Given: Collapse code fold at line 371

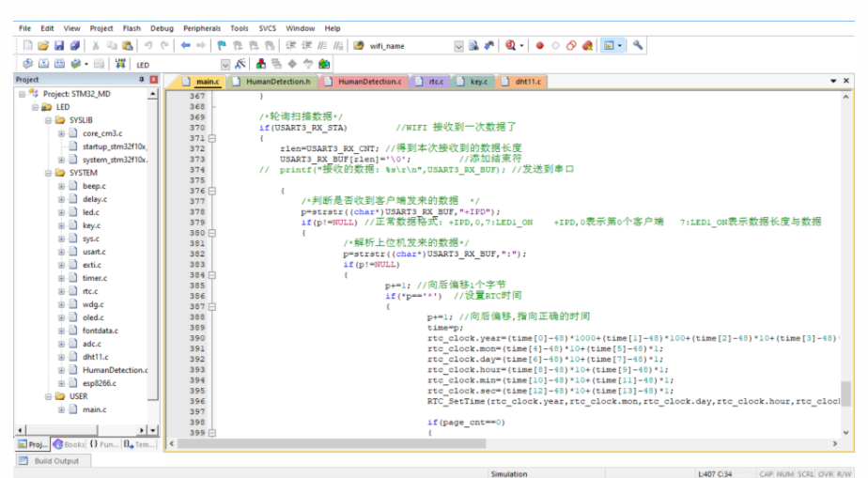Looking at the screenshot, I should [x=212, y=138].
